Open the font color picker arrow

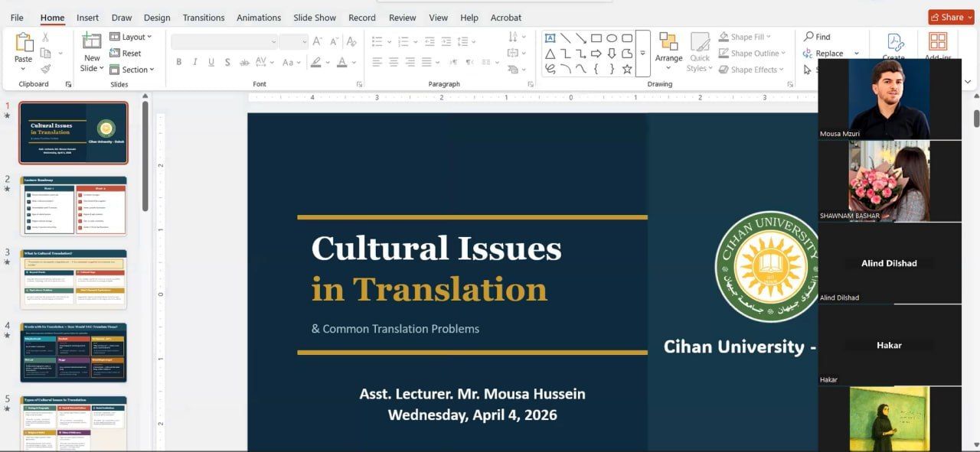354,62
